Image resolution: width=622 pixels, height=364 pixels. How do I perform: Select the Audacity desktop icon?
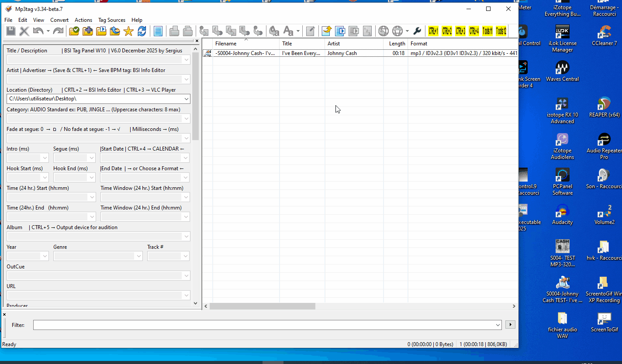562,214
